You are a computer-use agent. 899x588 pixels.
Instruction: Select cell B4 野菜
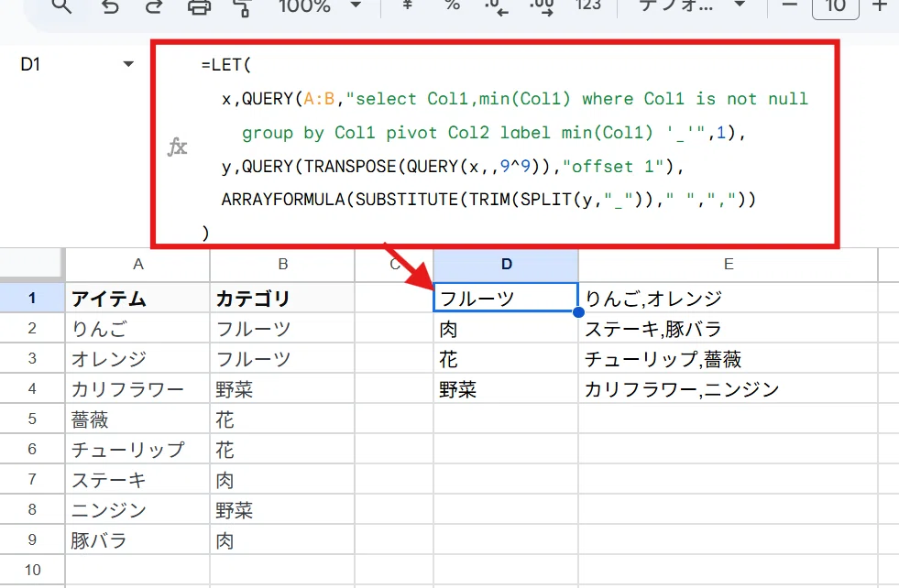pyautogui.click(x=282, y=388)
